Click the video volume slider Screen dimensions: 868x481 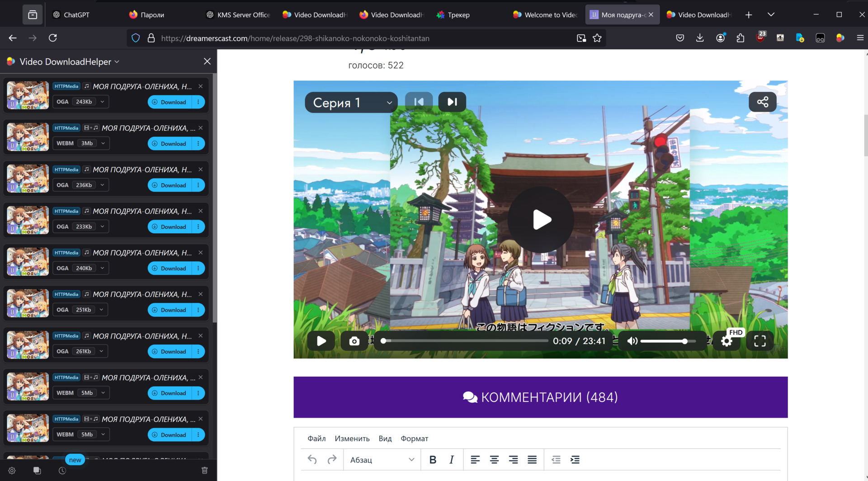pos(663,341)
